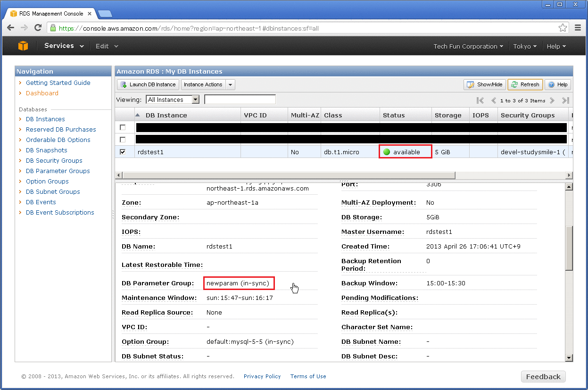The height and width of the screenshot is (390, 588).
Task: Go to next page of results
Action: point(552,100)
